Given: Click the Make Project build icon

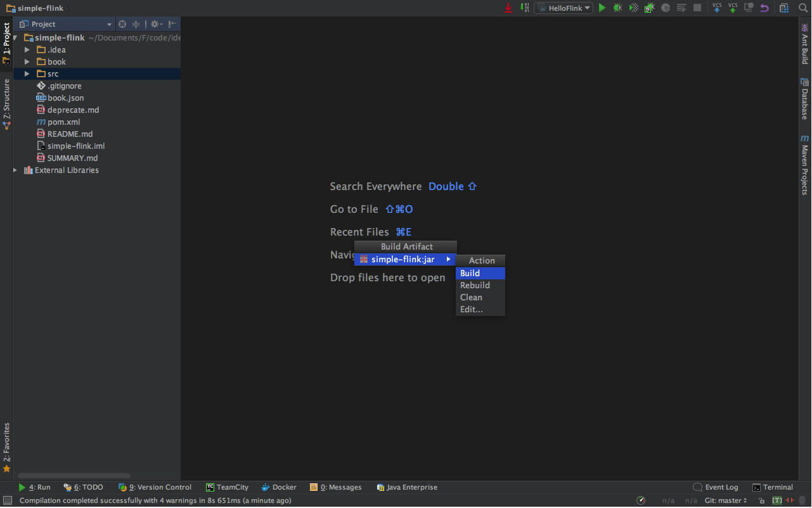Looking at the screenshot, I should click(524, 8).
